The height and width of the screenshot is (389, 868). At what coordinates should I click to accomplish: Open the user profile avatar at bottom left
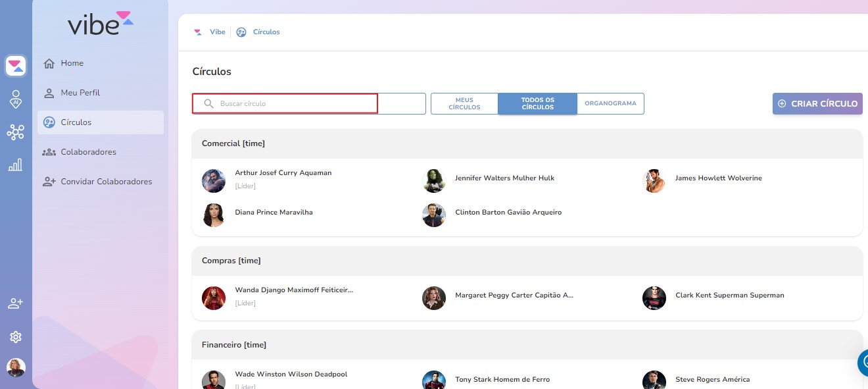[16, 367]
